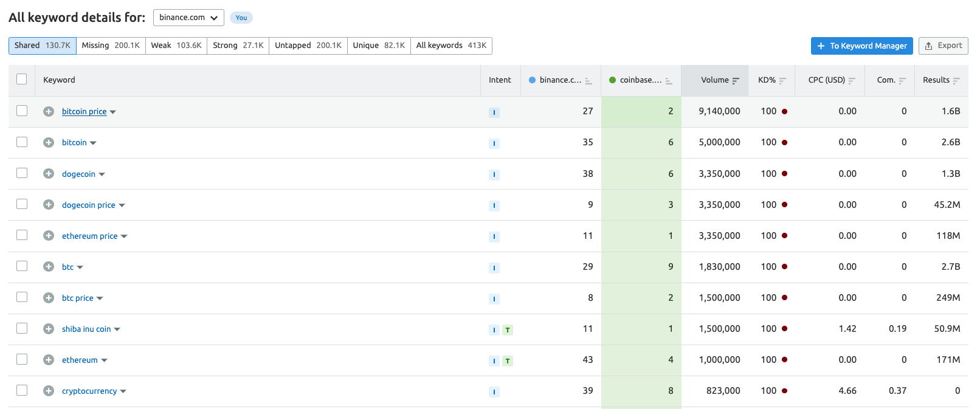Viewport: 980px width, 409px height.
Task: Add cryptocurrency keyword with plus icon
Action: pos(49,391)
